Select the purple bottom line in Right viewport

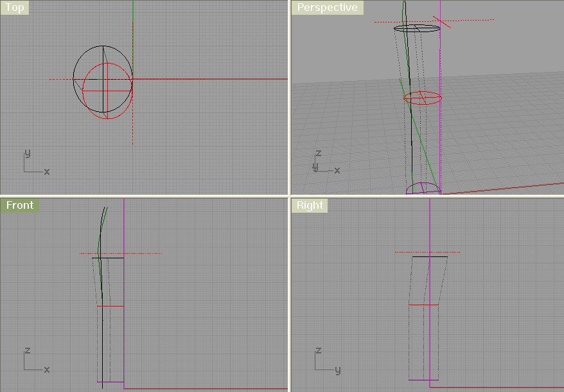click(x=423, y=379)
